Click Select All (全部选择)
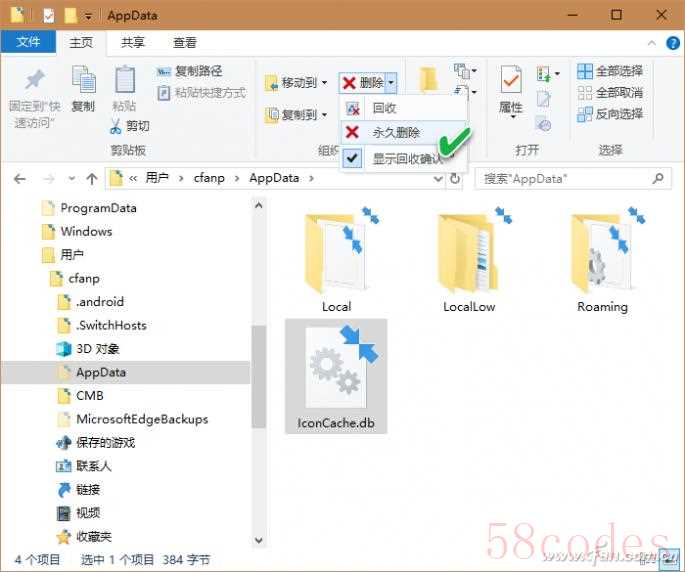Screen dimensions: 685x572 click(x=610, y=71)
